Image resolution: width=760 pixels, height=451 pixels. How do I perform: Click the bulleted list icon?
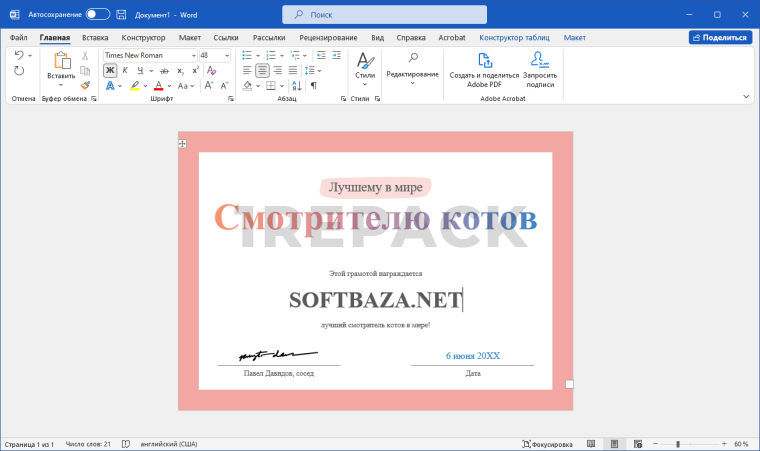[248, 56]
